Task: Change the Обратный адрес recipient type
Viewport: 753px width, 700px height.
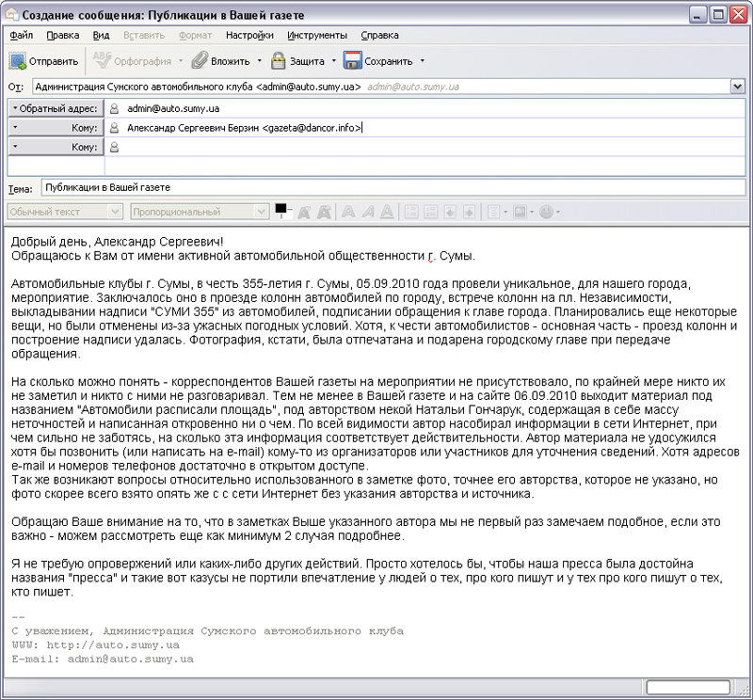Action: point(56,108)
